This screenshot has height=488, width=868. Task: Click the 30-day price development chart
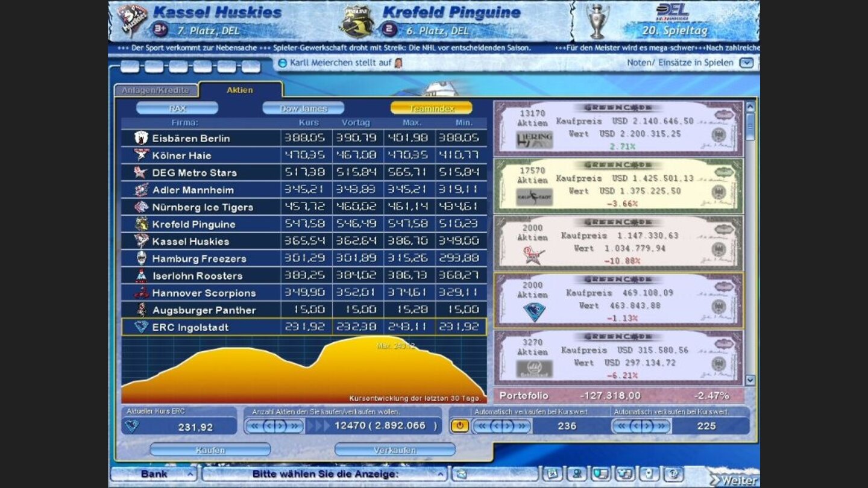pyautogui.click(x=304, y=370)
